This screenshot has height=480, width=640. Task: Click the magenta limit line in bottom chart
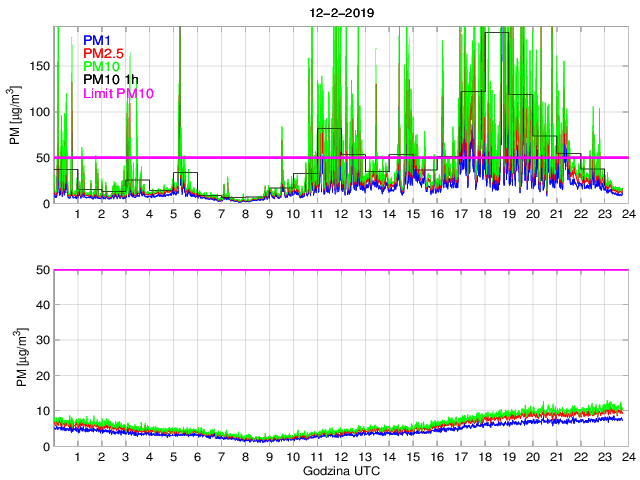point(340,270)
